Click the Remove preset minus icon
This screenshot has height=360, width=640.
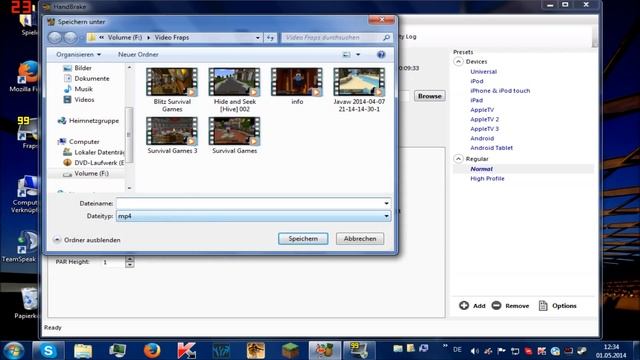coord(496,306)
